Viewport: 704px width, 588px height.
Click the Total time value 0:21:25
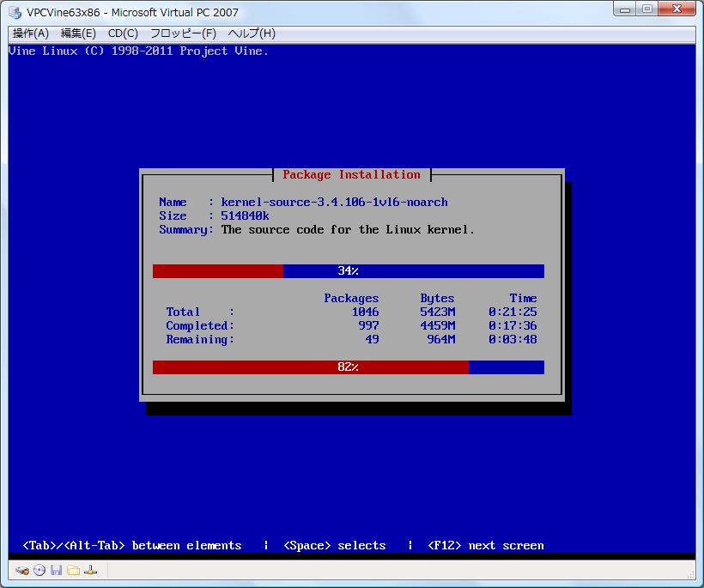click(513, 312)
